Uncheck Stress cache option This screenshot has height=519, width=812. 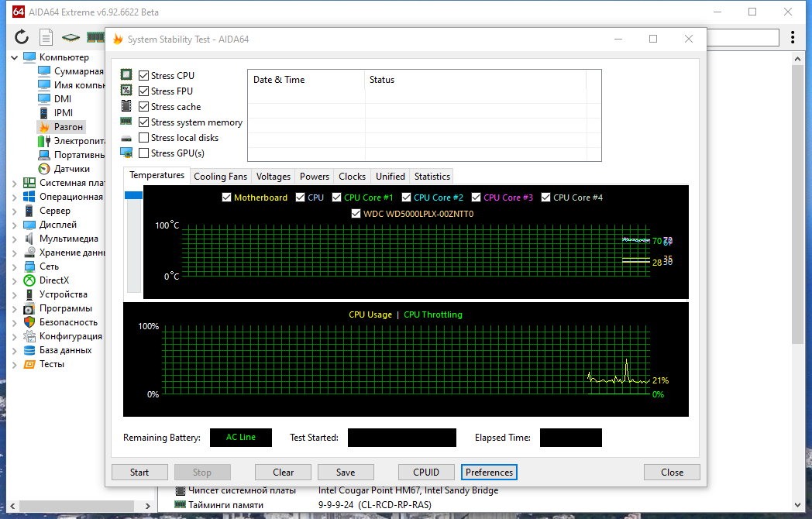pyautogui.click(x=143, y=107)
